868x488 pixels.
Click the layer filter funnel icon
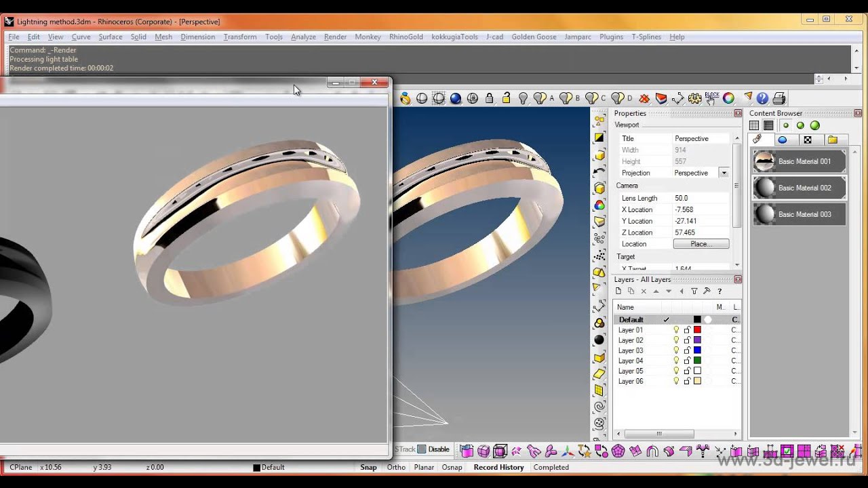pyautogui.click(x=694, y=291)
